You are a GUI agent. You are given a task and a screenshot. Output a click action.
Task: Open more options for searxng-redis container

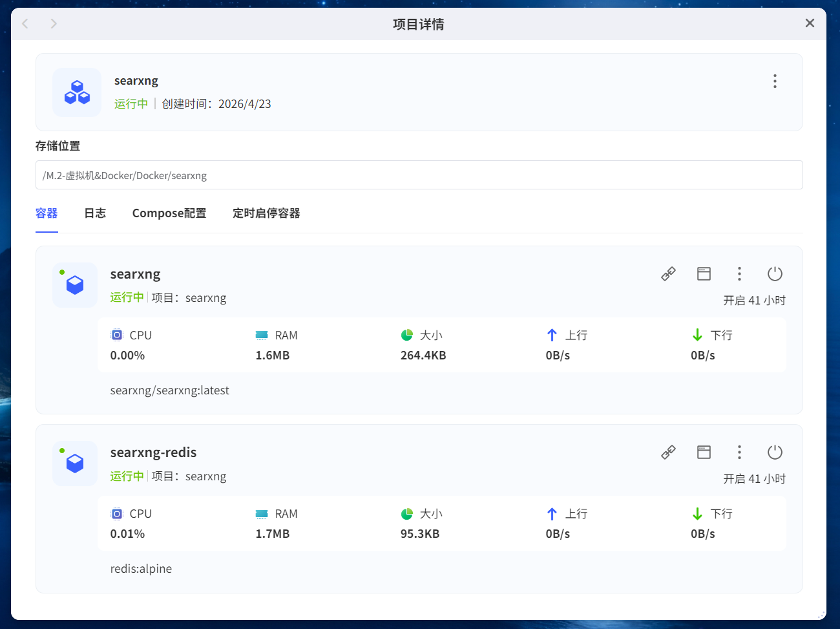(739, 453)
